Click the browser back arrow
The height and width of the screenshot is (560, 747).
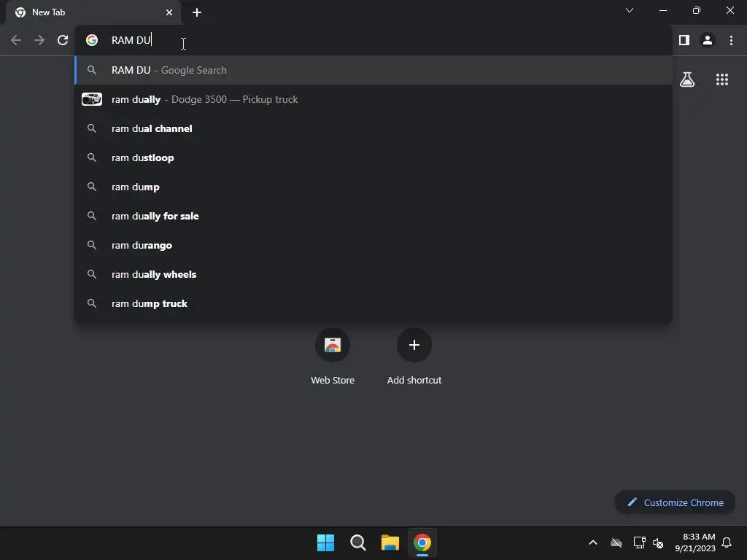(16, 41)
